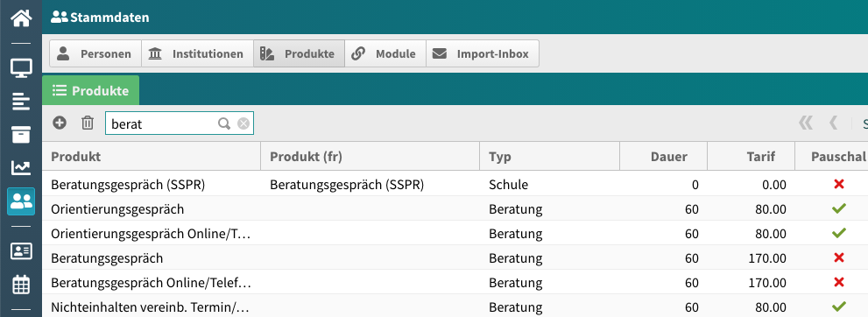Switch to Institutionen tab
The image size is (868, 317).
198,53
